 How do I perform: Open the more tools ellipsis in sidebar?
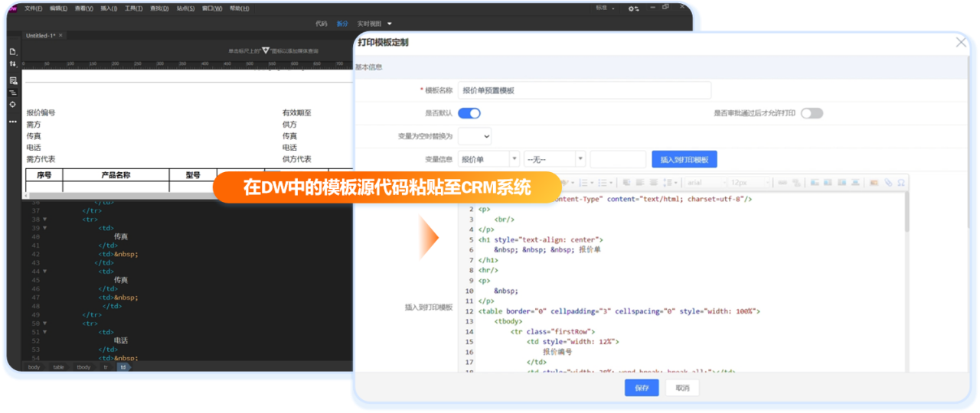point(13,122)
